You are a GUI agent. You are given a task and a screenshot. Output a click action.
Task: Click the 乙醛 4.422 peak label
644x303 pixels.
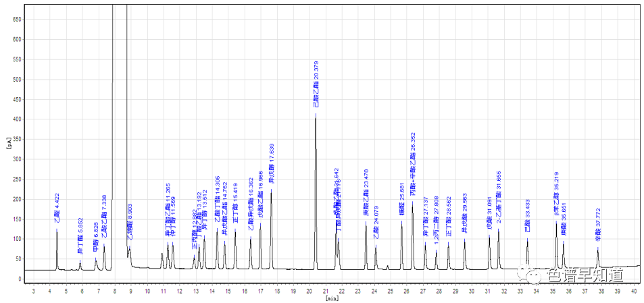57,208
